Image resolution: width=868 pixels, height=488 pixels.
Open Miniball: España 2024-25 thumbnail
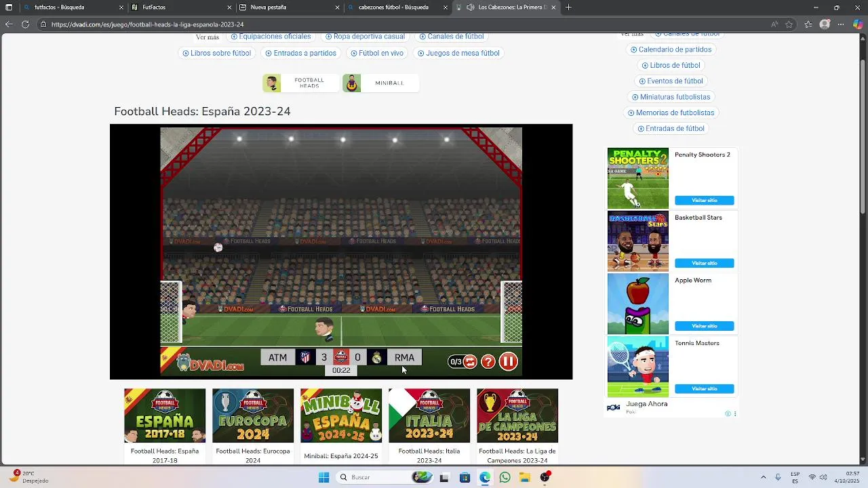[x=341, y=415]
